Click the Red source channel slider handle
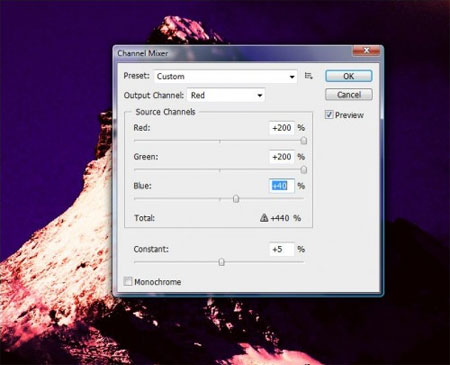The width and height of the screenshot is (450, 365). pos(304,141)
